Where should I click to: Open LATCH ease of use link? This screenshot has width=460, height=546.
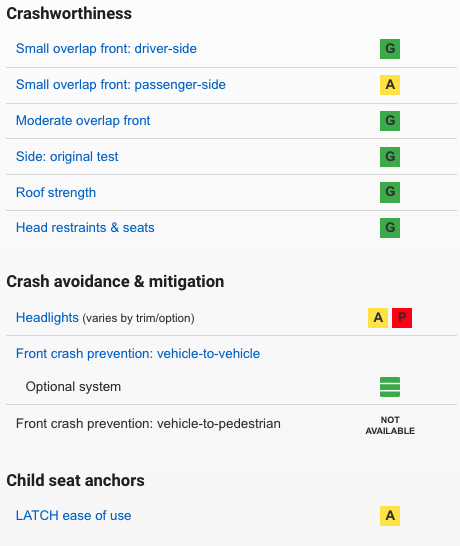(x=73, y=515)
